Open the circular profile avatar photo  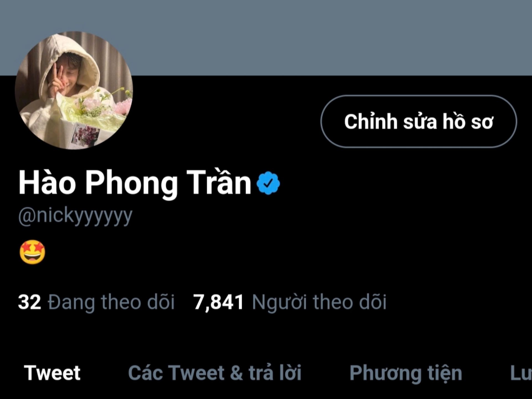(74, 90)
